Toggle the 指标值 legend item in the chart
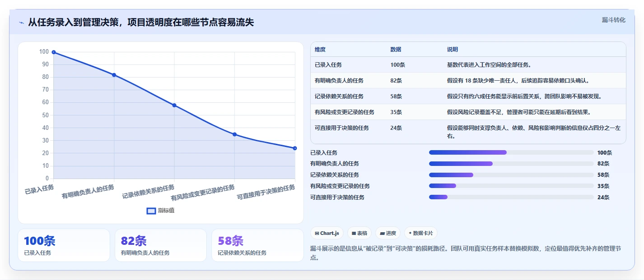The image size is (644, 280). click(x=161, y=211)
